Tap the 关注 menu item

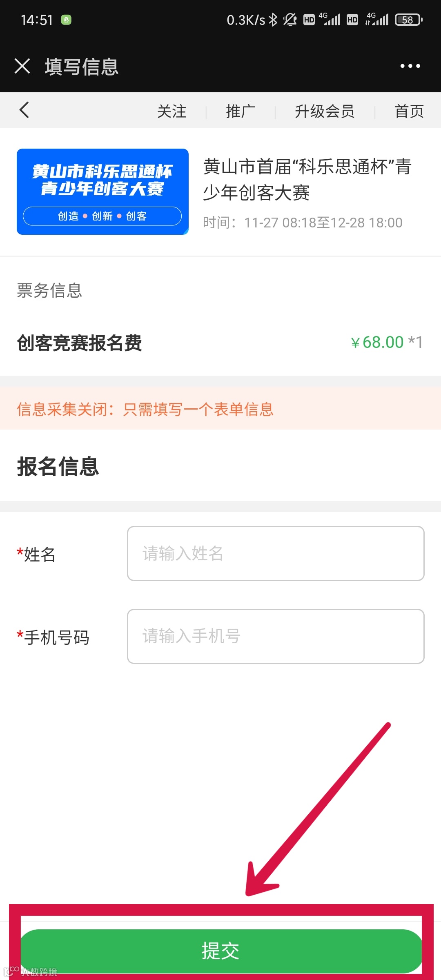tap(172, 111)
